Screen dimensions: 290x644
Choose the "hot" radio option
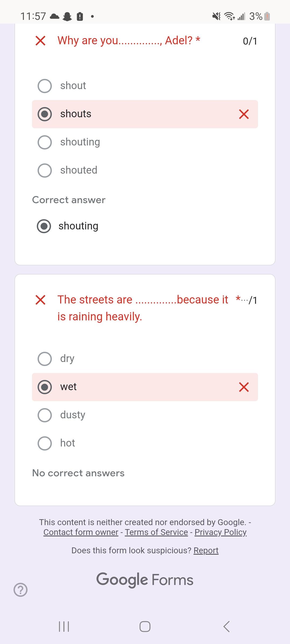[45, 443]
